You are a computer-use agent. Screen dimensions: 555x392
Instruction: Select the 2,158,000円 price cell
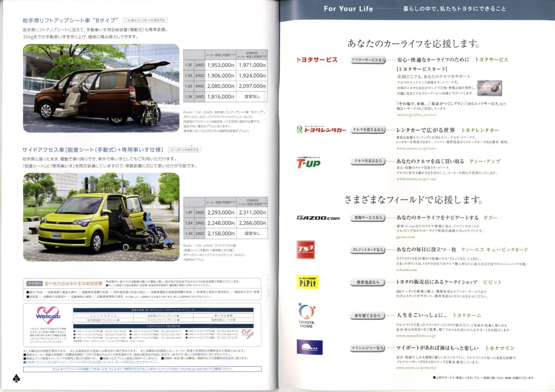[221, 233]
